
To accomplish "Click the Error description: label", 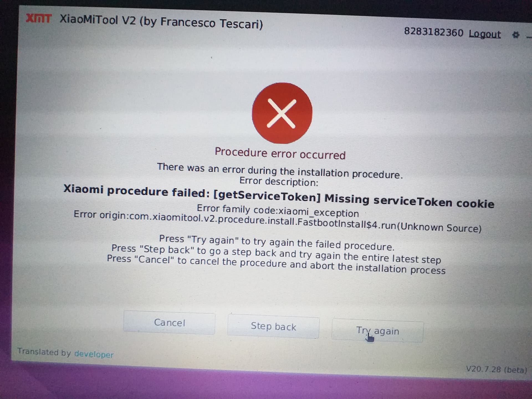I will tap(279, 182).
